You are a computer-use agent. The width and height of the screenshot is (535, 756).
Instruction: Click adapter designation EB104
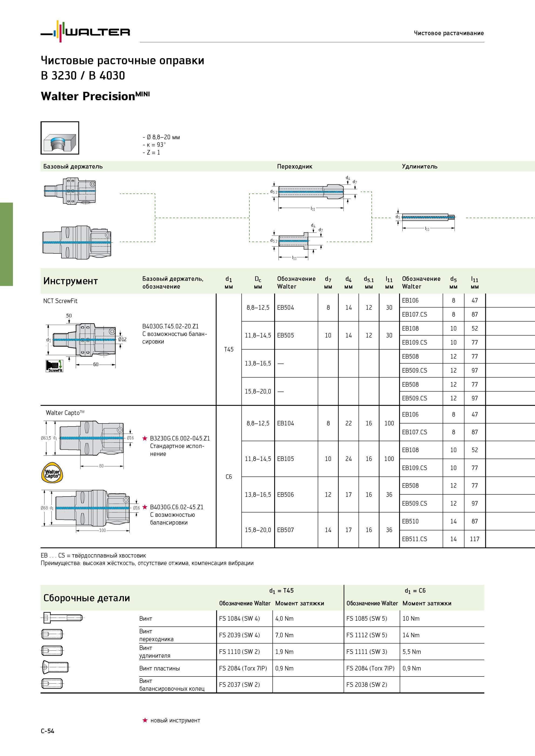click(286, 424)
